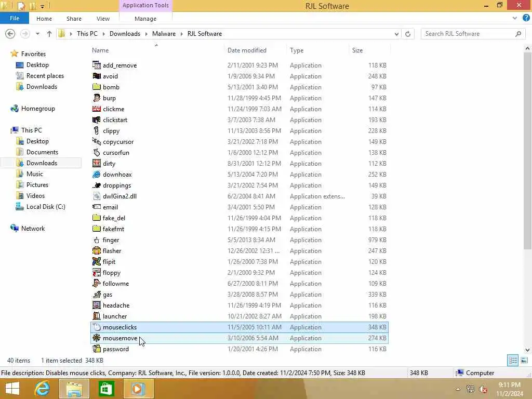Click the clickme application icon
The image size is (532, 399).
pyautogui.click(x=96, y=109)
